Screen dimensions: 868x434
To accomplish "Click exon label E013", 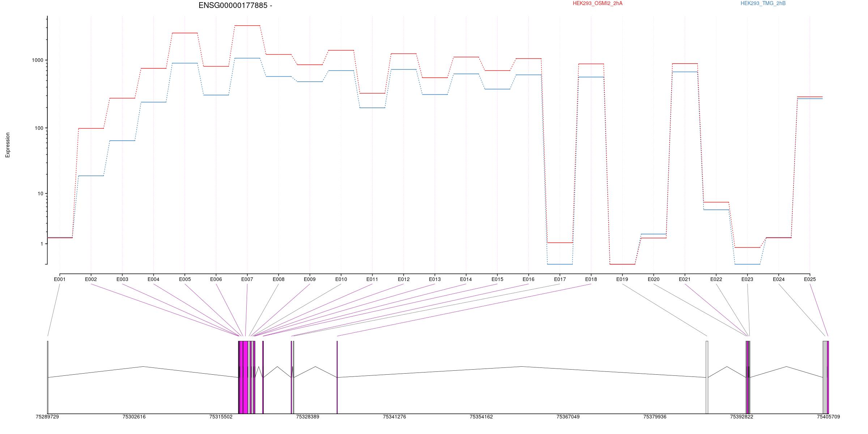I will coord(435,279).
